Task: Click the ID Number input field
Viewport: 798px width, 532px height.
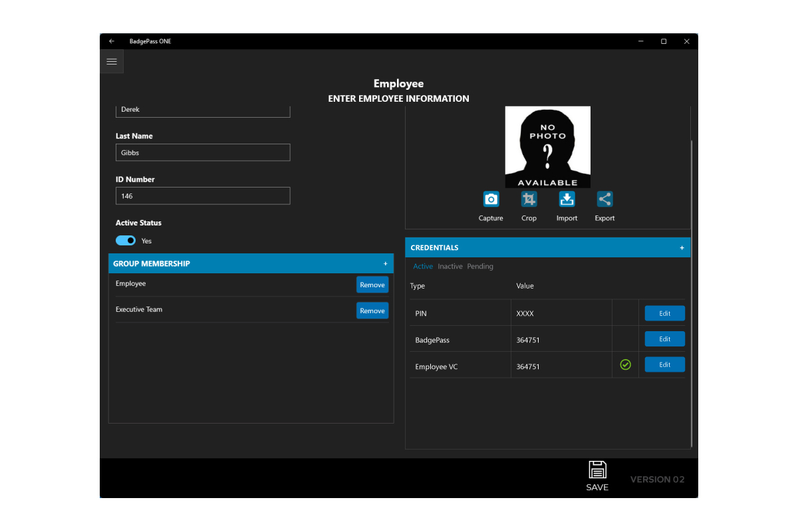Action: coord(203,196)
